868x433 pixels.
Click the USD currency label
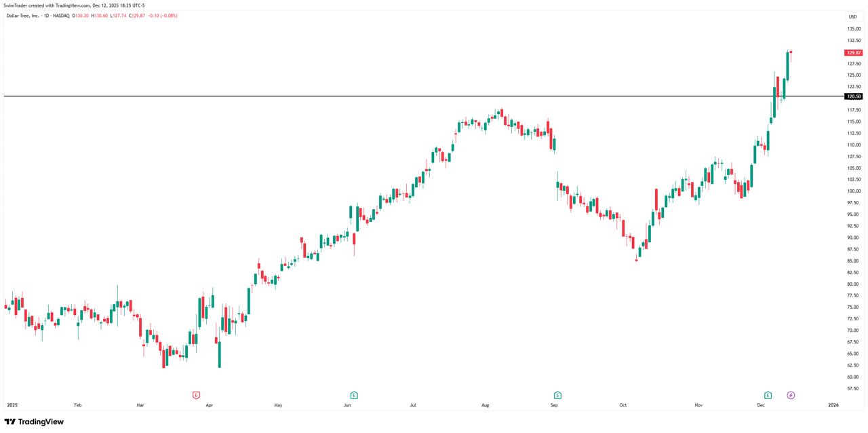852,17
